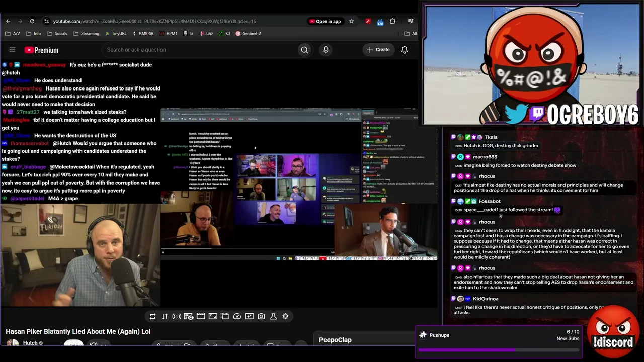Click the dashed-rectangle icon in player toolbar
The height and width of the screenshot is (362, 644).
coord(225,316)
